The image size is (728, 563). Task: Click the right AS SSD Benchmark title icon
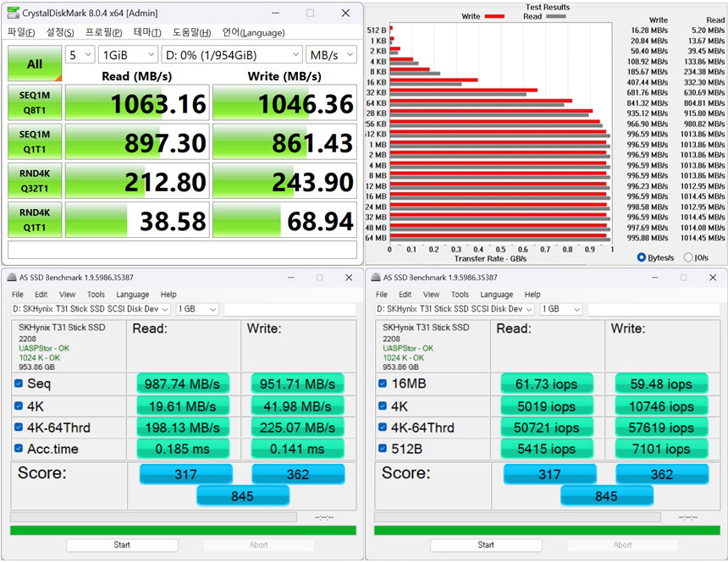click(x=376, y=278)
